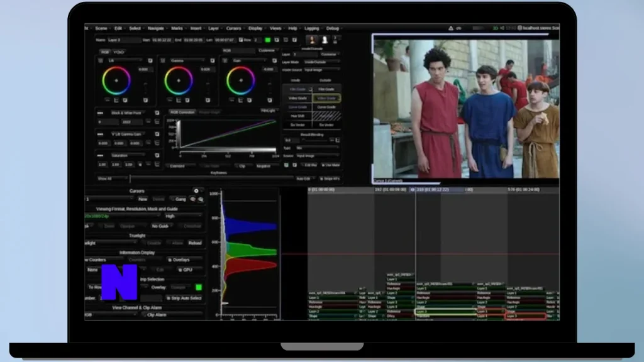The height and width of the screenshot is (362, 644).
Task: Click the icon right of Black & White Point
Action: (x=157, y=113)
